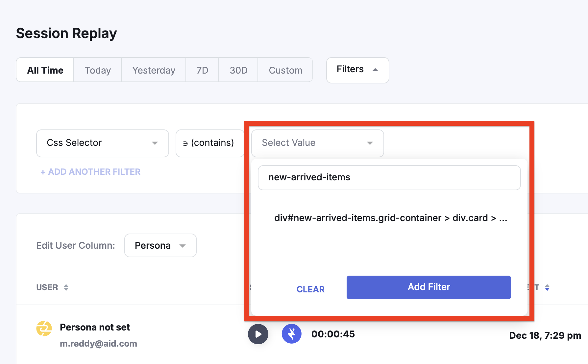This screenshot has width=588, height=364.
Task: Open the Custom date range
Action: (x=285, y=70)
